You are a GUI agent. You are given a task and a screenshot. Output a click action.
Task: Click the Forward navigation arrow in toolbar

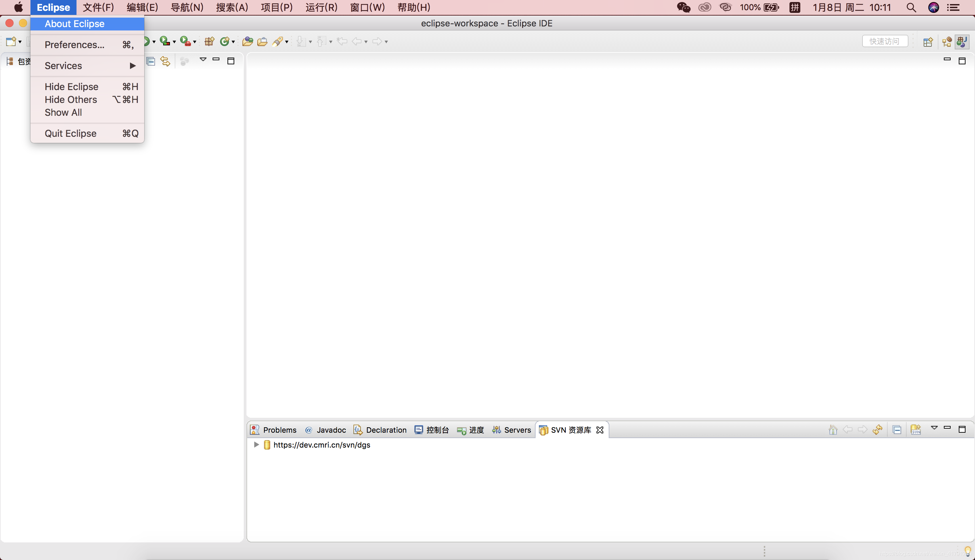(x=377, y=41)
